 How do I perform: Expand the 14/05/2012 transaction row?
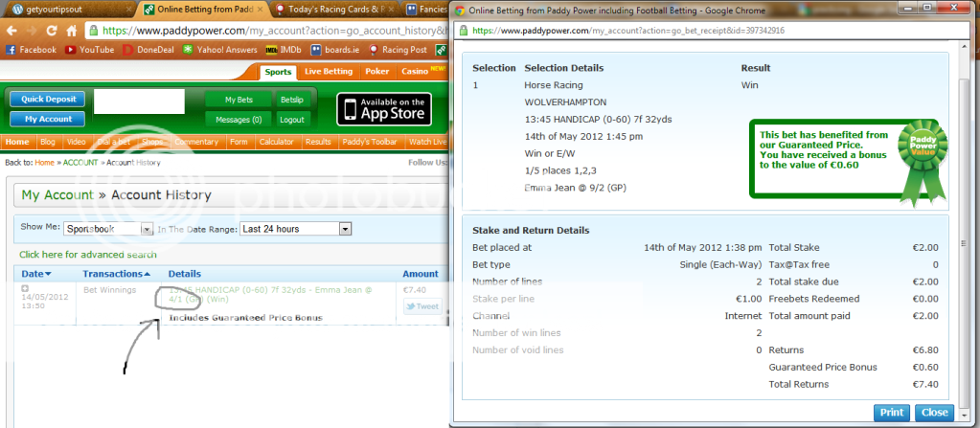click(25, 287)
